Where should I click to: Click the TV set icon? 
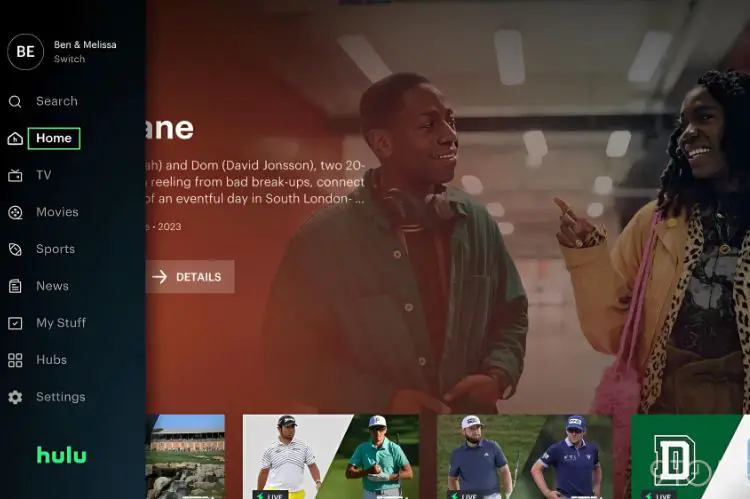[x=15, y=176]
